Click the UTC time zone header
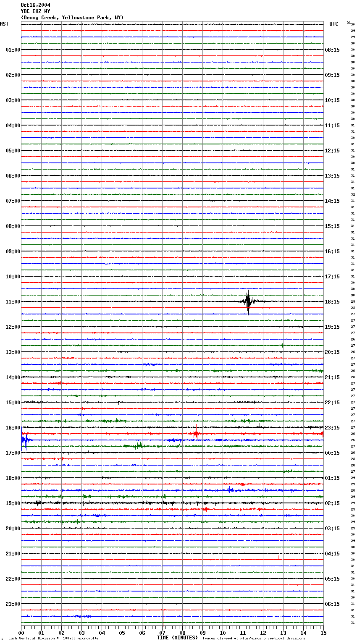 pyautogui.click(x=334, y=24)
